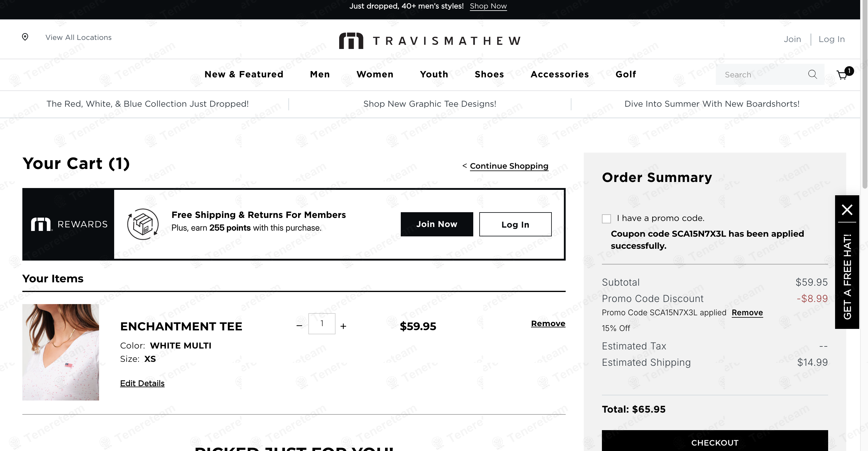Open the Men menu
This screenshot has width=868, height=451.
(x=320, y=74)
